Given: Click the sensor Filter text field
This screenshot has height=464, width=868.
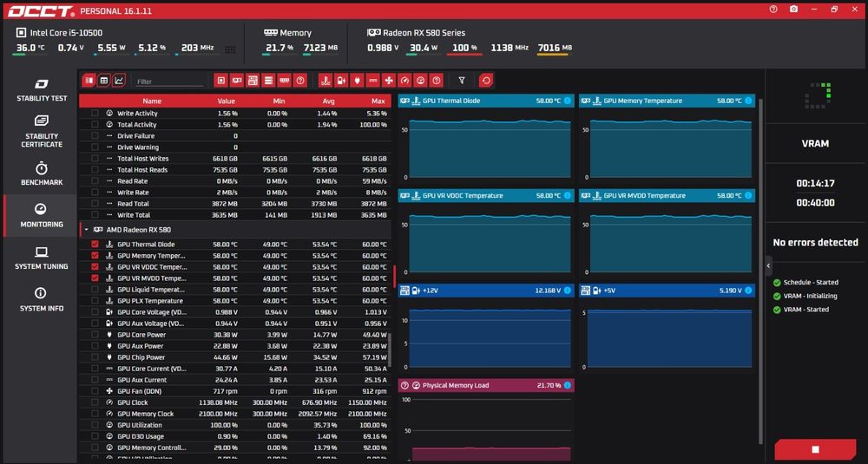Looking at the screenshot, I should coord(169,82).
